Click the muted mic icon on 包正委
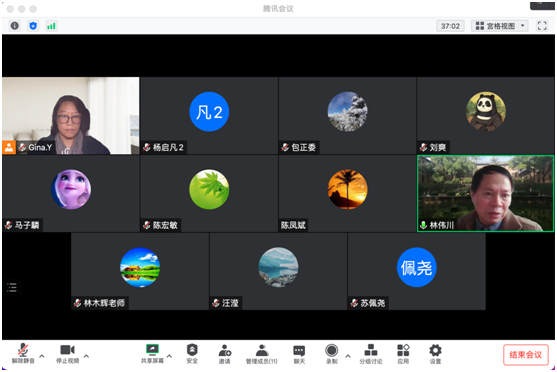 [x=285, y=147]
